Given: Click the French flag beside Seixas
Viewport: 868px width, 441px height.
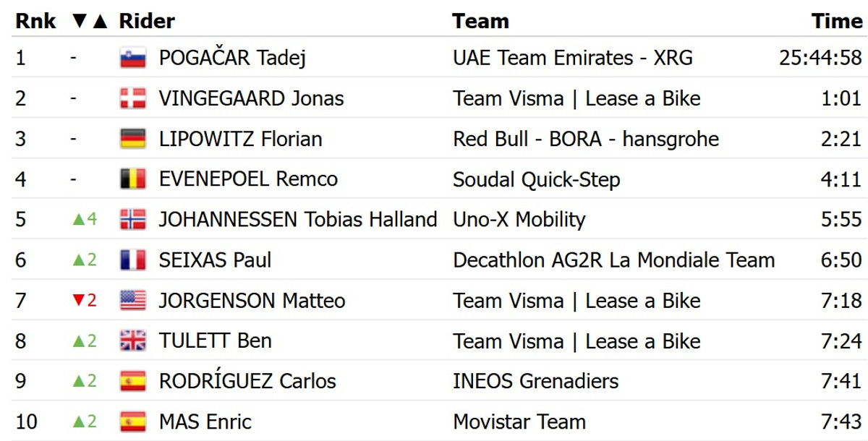Looking at the screenshot, I should pyautogui.click(x=133, y=260).
